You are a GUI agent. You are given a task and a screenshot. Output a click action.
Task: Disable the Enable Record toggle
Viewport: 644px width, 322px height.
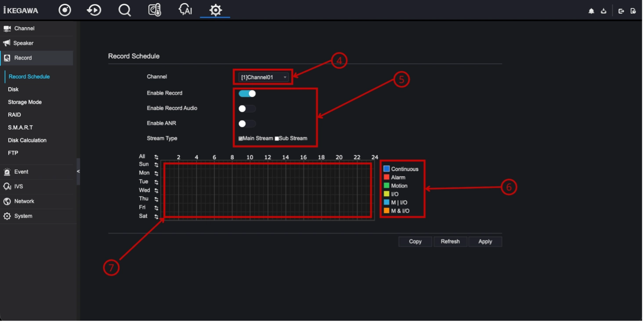tap(248, 94)
